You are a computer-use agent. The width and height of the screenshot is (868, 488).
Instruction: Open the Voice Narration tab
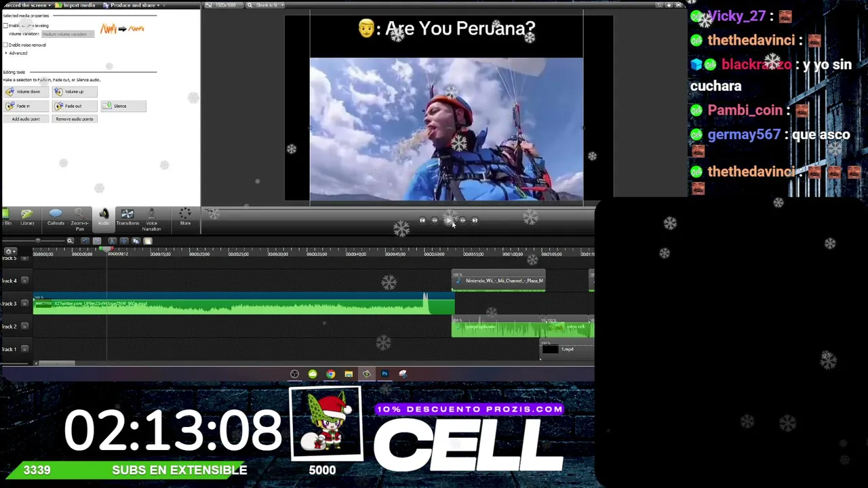(151, 219)
